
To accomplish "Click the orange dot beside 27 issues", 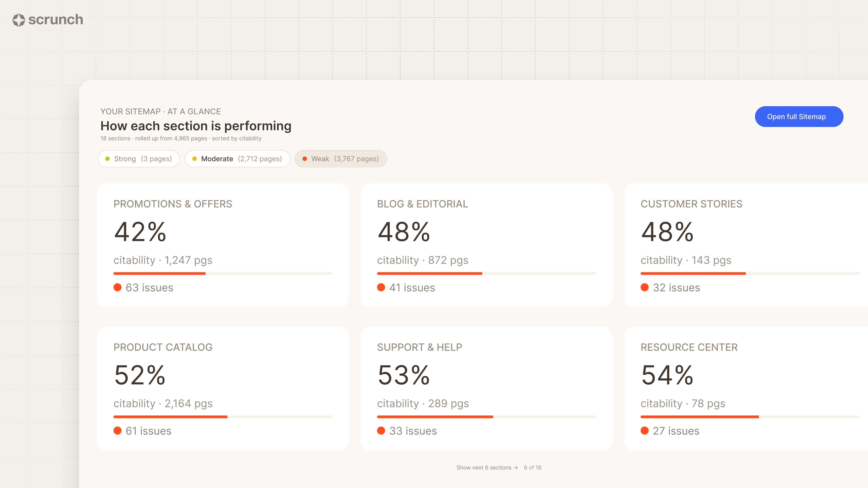I will (644, 430).
